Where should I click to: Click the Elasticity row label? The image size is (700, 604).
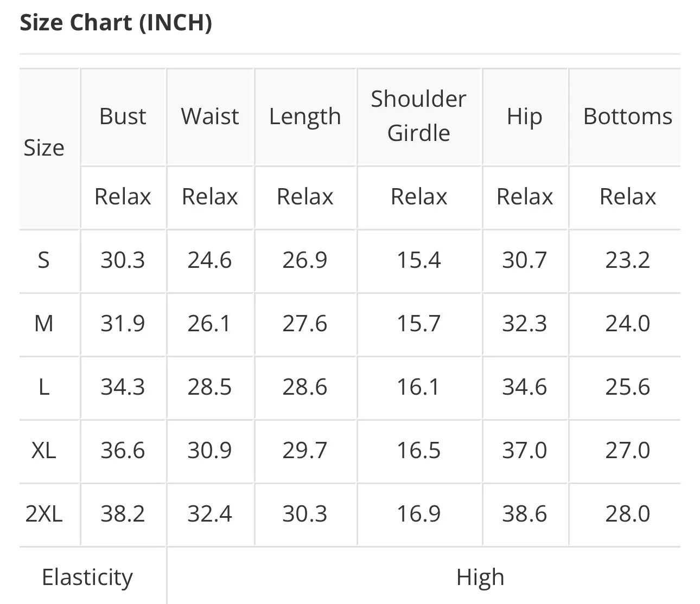(x=87, y=578)
